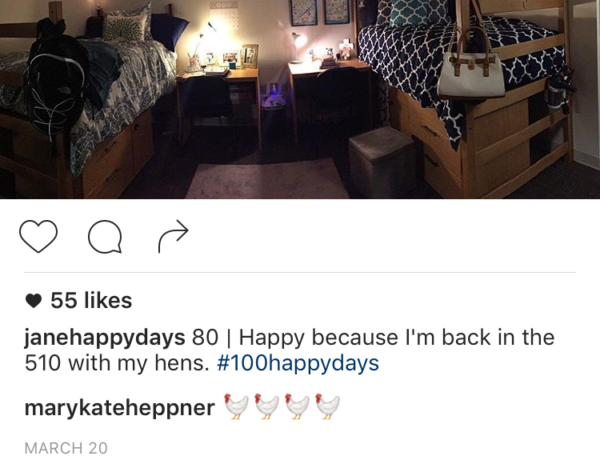Tap the gray ottoman cube in photo

pyautogui.click(x=382, y=162)
